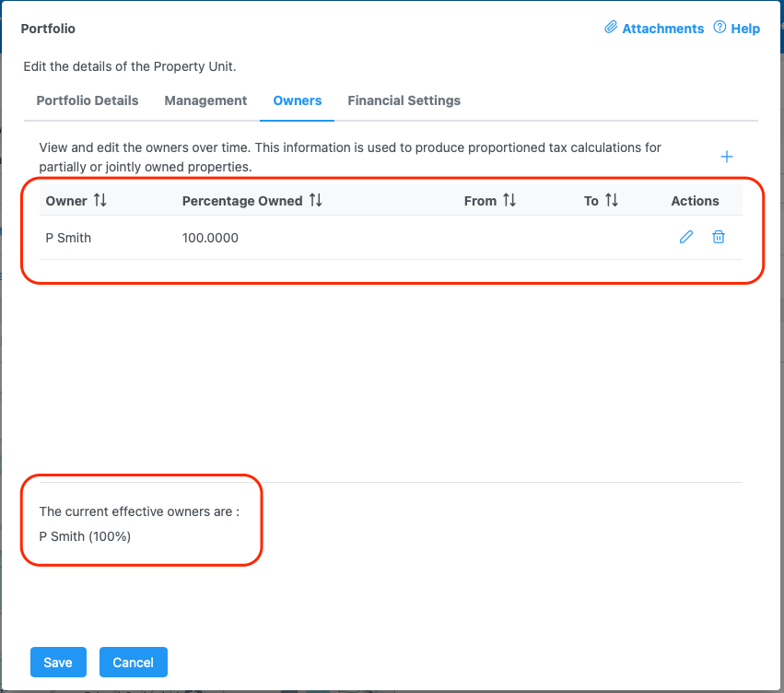This screenshot has height=693, width=784.
Task: Click the Portfolio dialog title
Action: [48, 29]
